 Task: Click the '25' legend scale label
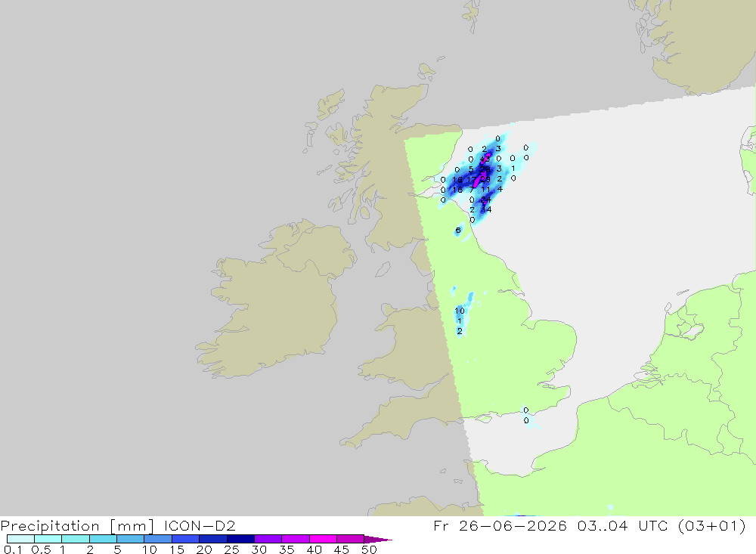tap(231, 549)
